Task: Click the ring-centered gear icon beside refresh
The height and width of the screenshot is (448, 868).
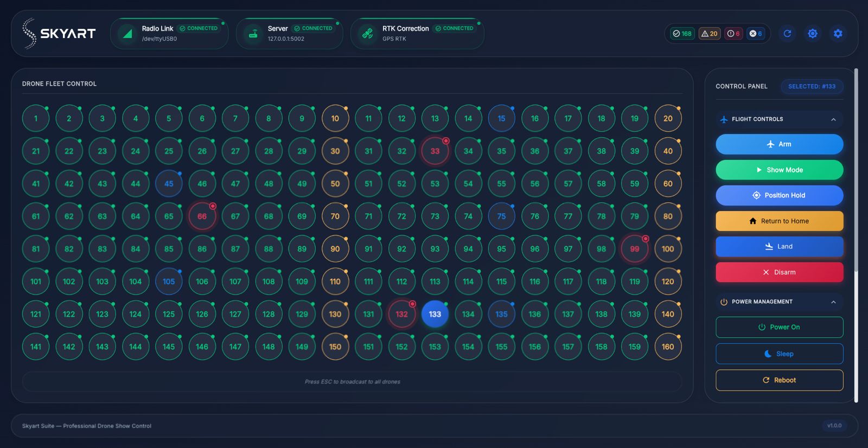Action: [813, 34]
